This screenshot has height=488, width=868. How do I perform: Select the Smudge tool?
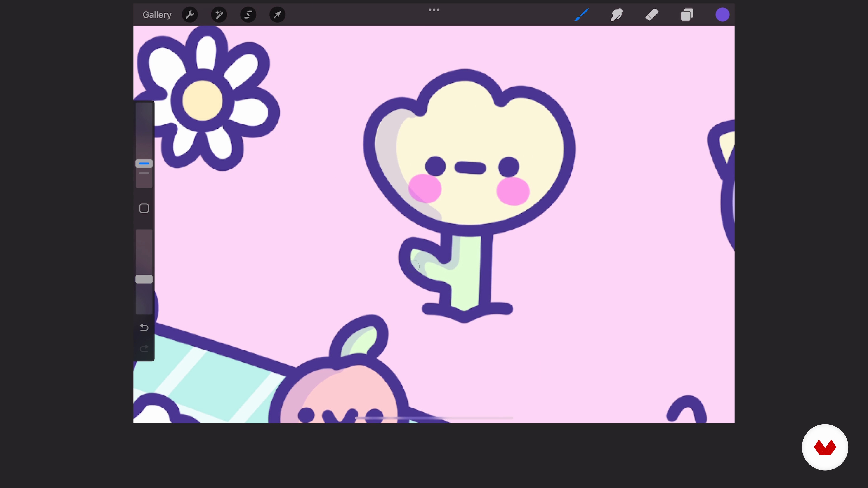(x=617, y=15)
